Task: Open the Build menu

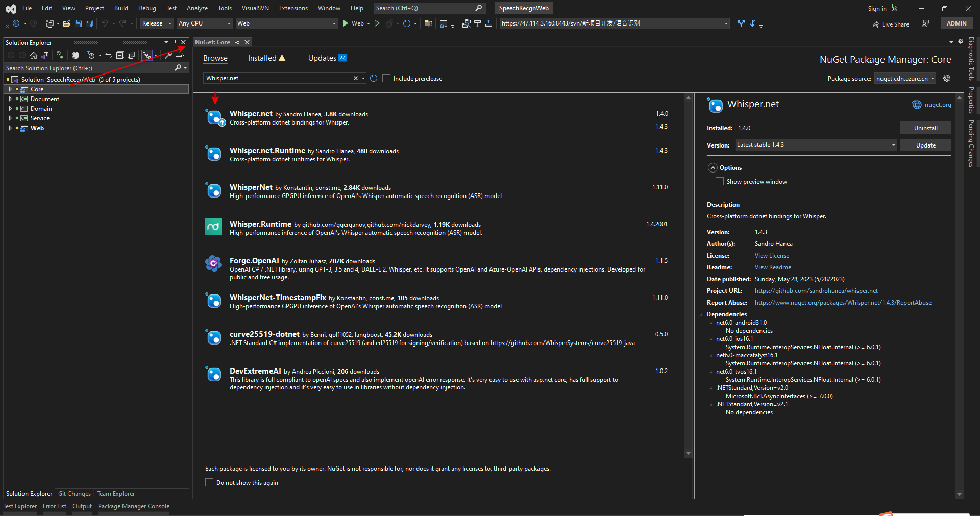Action: pyautogui.click(x=121, y=8)
